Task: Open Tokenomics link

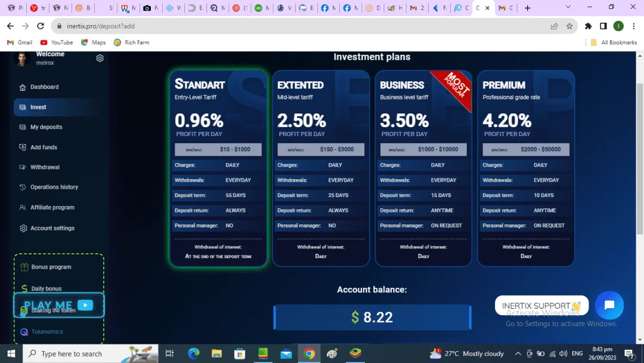Action: (x=47, y=332)
